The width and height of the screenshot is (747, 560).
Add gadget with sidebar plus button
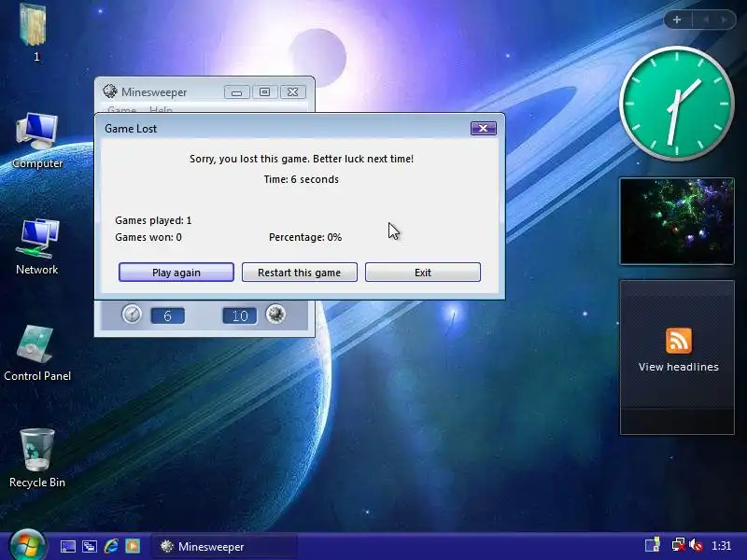point(677,20)
